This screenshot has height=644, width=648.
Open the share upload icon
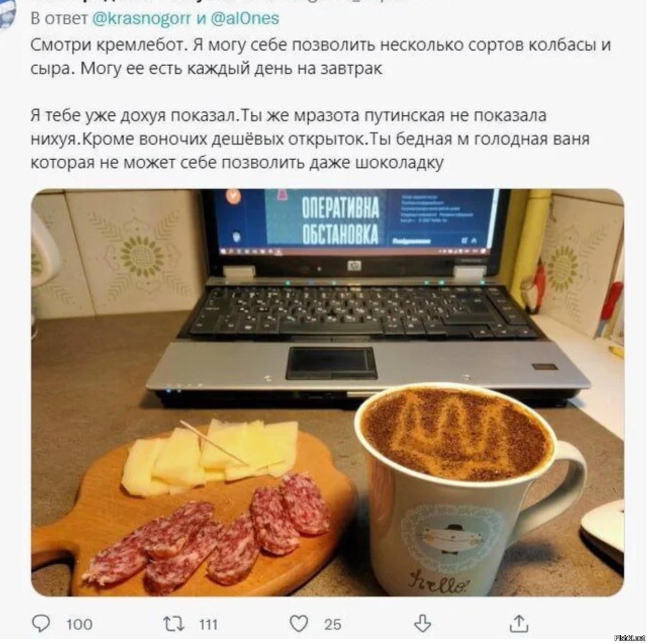(x=519, y=624)
